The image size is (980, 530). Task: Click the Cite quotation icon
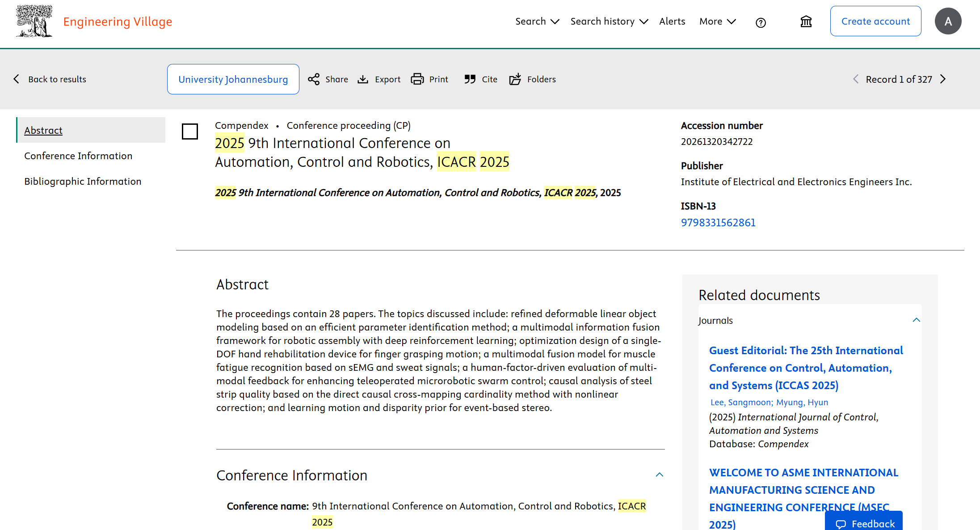tap(470, 79)
